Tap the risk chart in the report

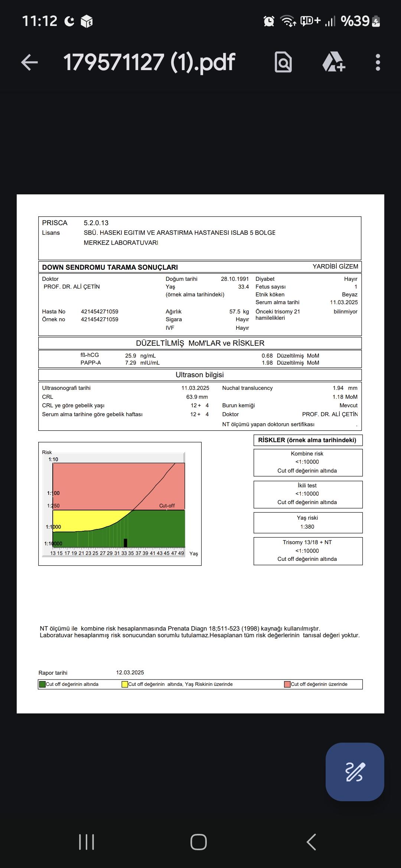(x=120, y=504)
